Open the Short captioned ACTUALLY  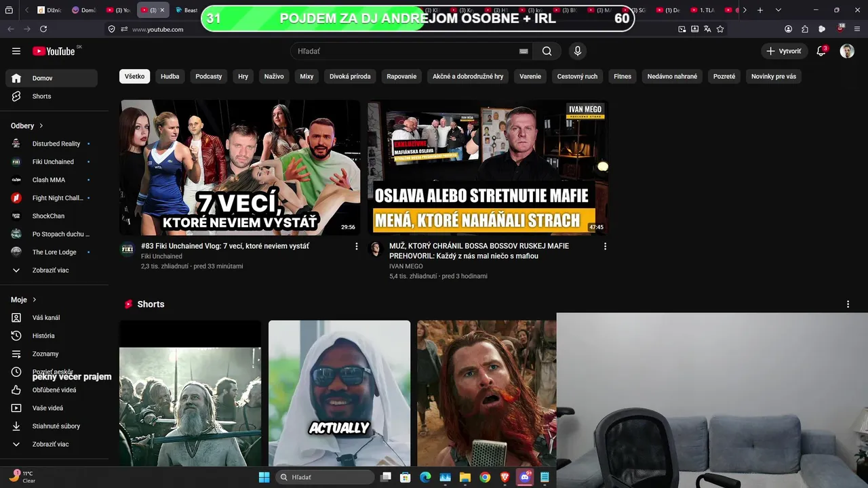[x=339, y=393]
